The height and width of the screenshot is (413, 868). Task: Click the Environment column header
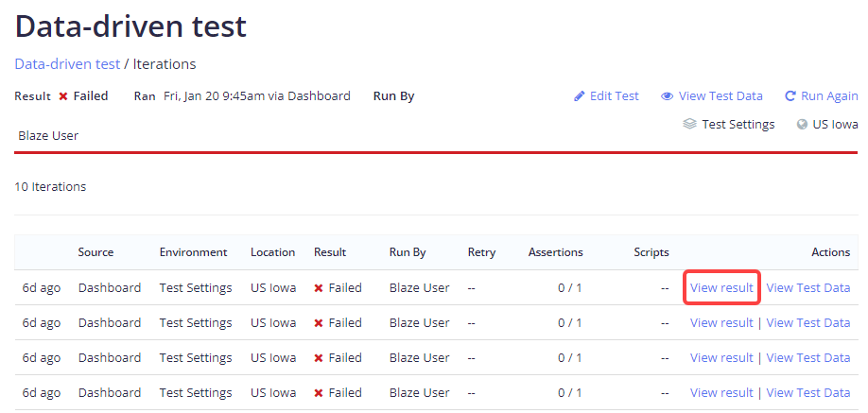(193, 252)
